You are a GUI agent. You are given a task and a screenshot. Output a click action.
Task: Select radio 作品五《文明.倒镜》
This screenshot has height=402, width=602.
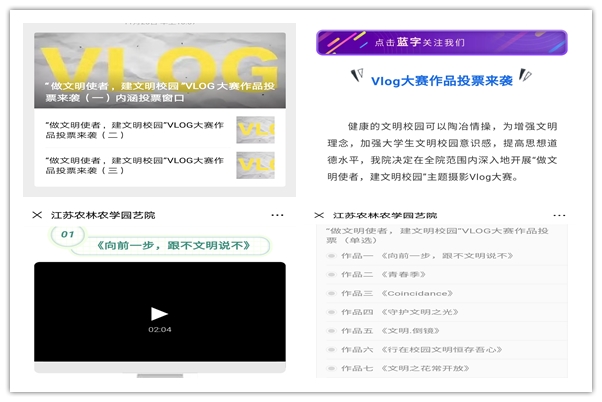coord(331,331)
